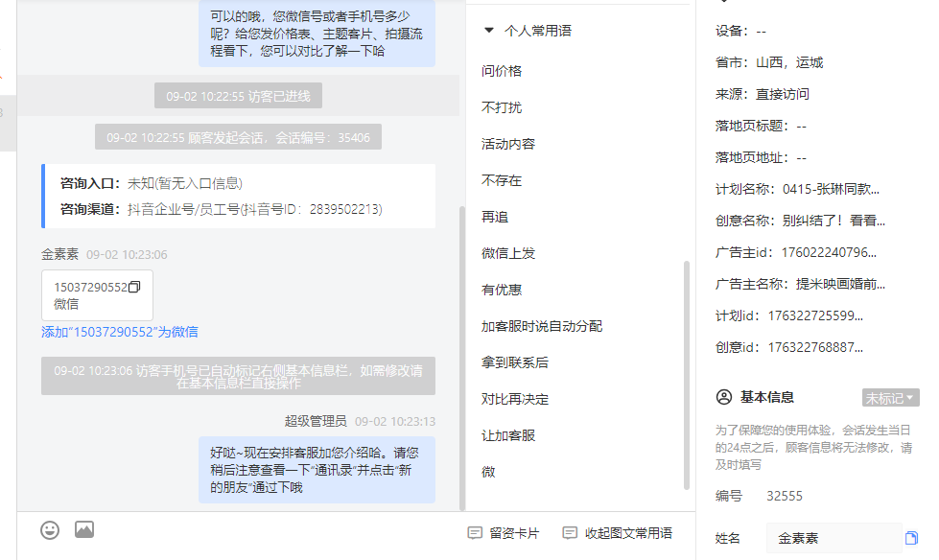Select the 活动内容 quick phrase

pyautogui.click(x=508, y=145)
